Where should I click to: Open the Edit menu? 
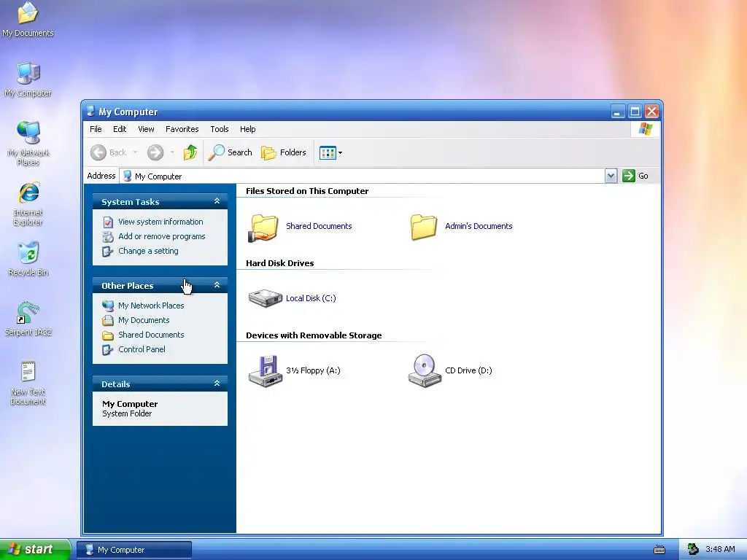click(x=120, y=129)
